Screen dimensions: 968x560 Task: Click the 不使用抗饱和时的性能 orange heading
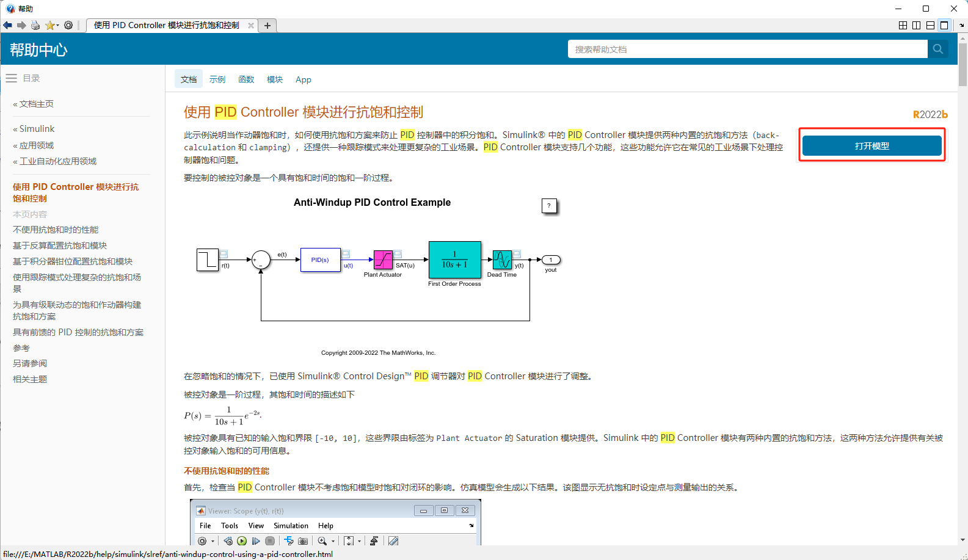pos(227,471)
